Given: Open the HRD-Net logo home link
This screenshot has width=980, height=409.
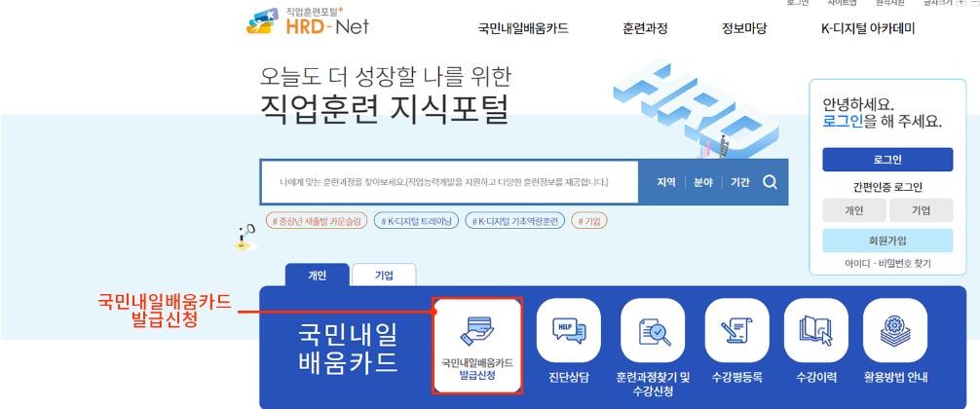Looking at the screenshot, I should [x=308, y=21].
